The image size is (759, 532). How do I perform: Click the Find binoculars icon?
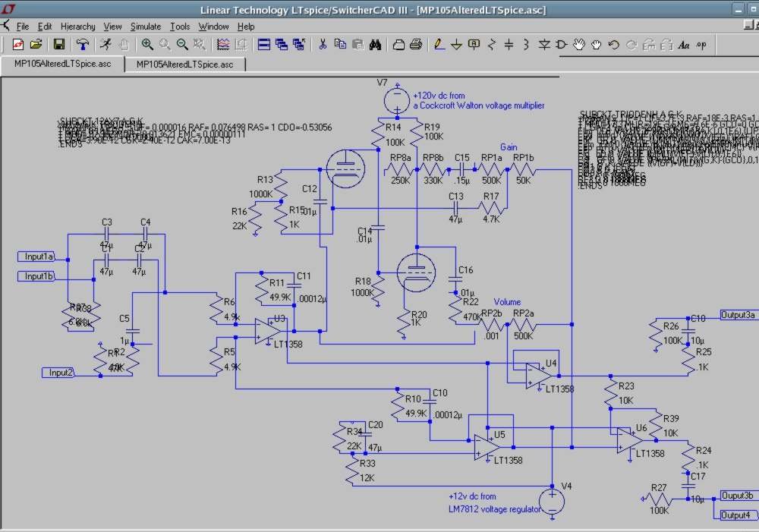coord(375,45)
